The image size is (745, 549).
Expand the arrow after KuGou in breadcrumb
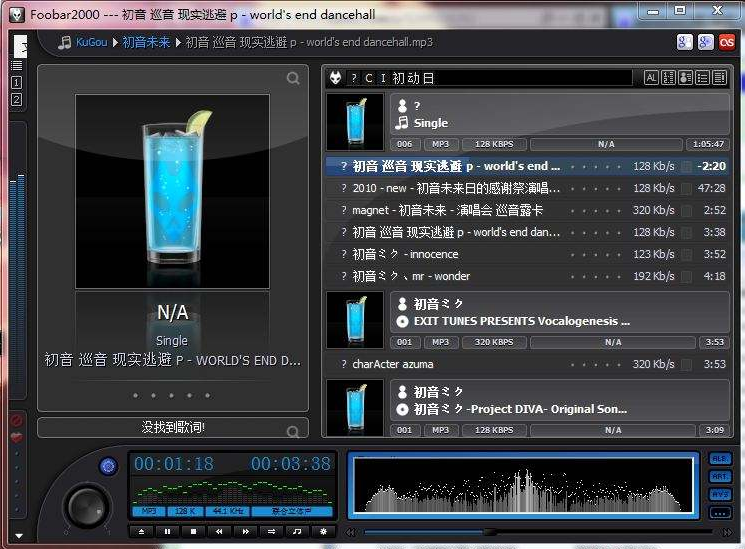tap(115, 42)
